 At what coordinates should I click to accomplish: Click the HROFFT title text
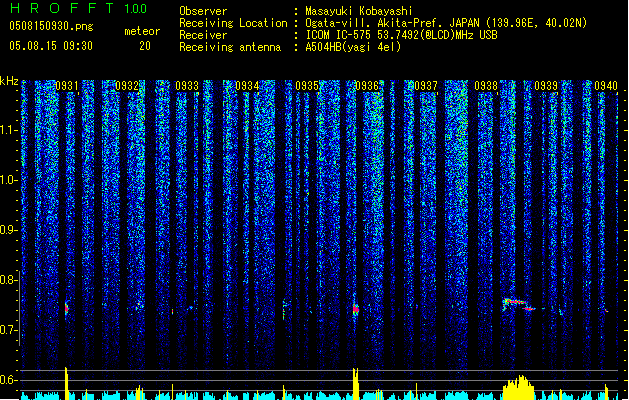[x=61, y=8]
